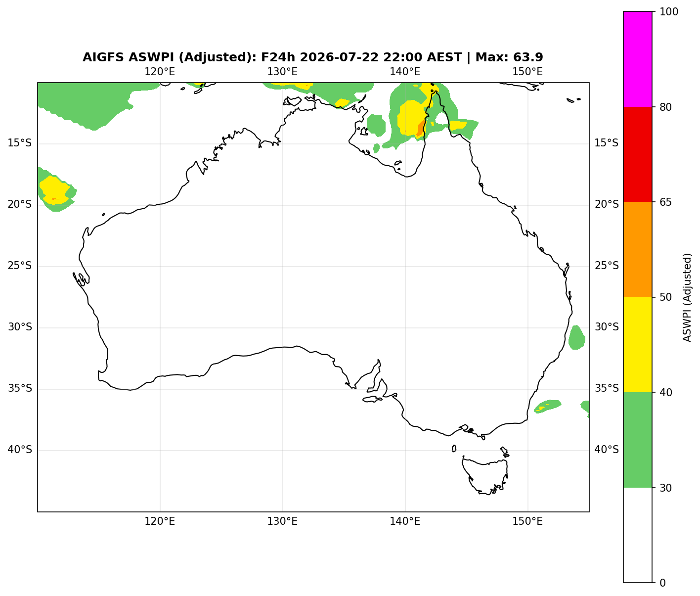Select the yellow 40–50 colorbar segment

coord(638,345)
